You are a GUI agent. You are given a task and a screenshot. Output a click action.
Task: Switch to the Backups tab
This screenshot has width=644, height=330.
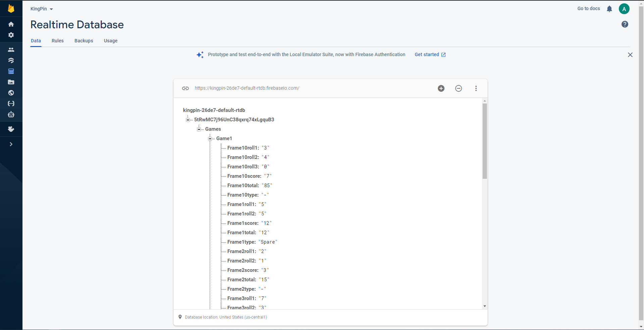[x=84, y=41]
